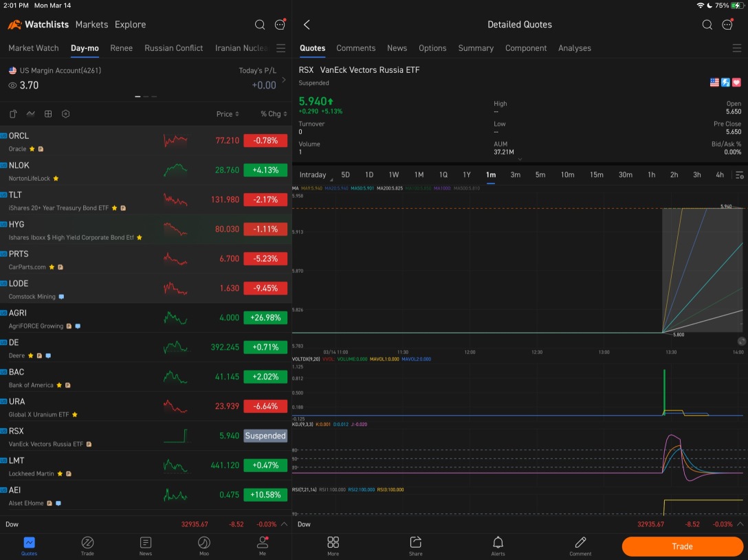Image resolution: width=748 pixels, height=560 pixels.
Task: Click the round icon at the chart's lower-right corner
Action: pyautogui.click(x=741, y=341)
